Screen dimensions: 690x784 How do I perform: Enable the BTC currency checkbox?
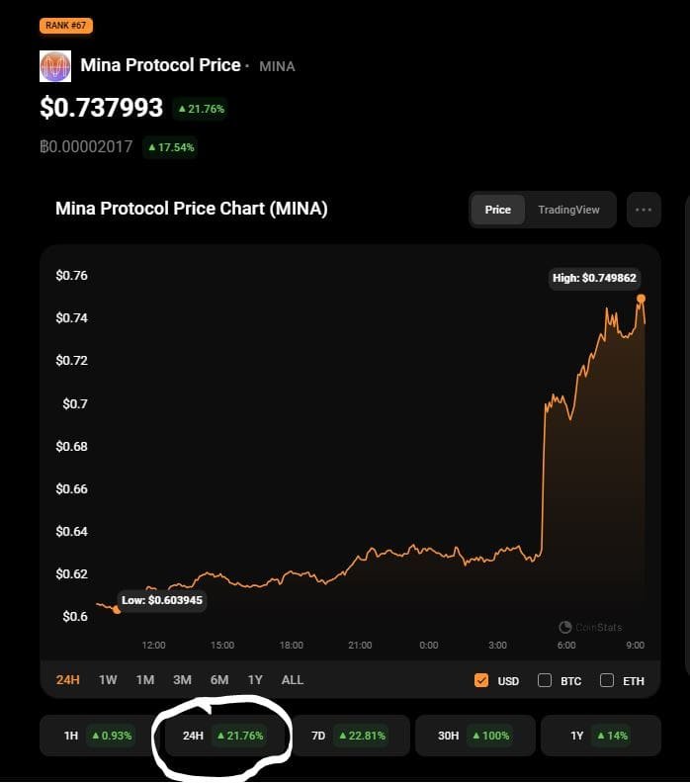pyautogui.click(x=545, y=680)
